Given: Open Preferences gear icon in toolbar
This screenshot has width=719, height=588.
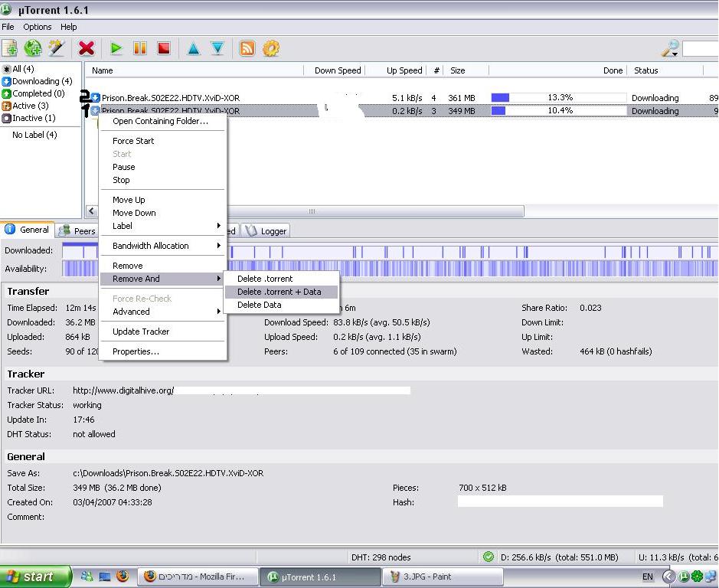Looking at the screenshot, I should click(x=270, y=48).
